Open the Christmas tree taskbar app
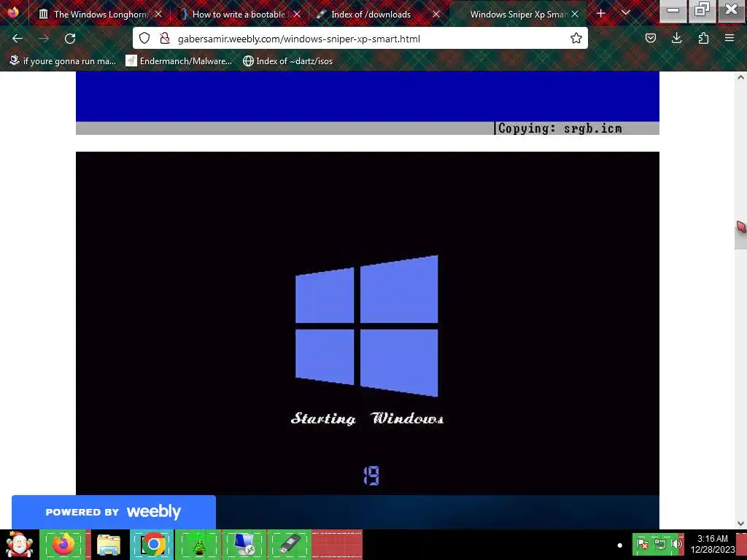 coord(198,545)
